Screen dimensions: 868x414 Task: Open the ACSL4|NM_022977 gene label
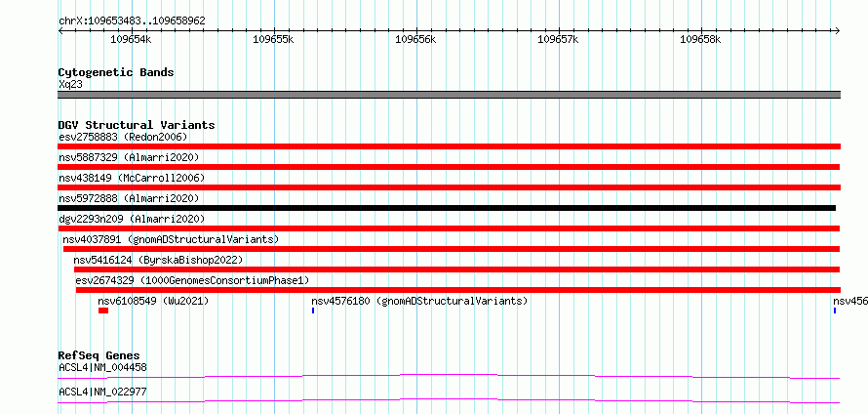[102, 392]
